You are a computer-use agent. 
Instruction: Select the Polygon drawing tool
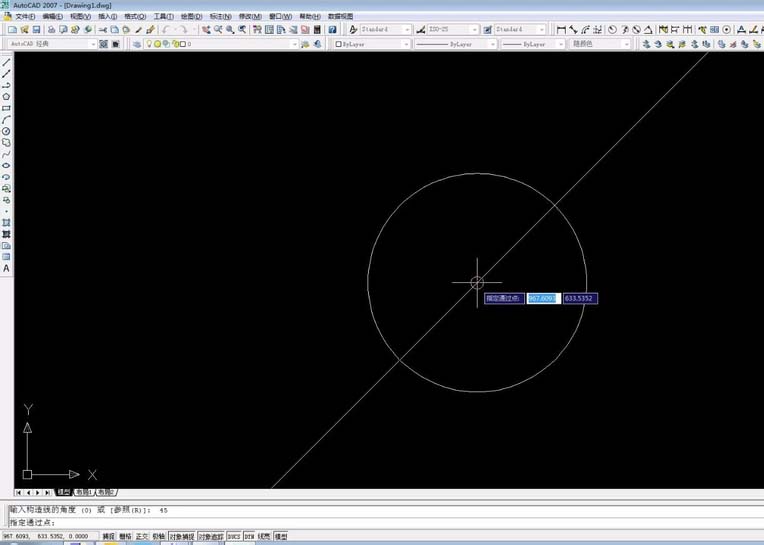click(7, 97)
